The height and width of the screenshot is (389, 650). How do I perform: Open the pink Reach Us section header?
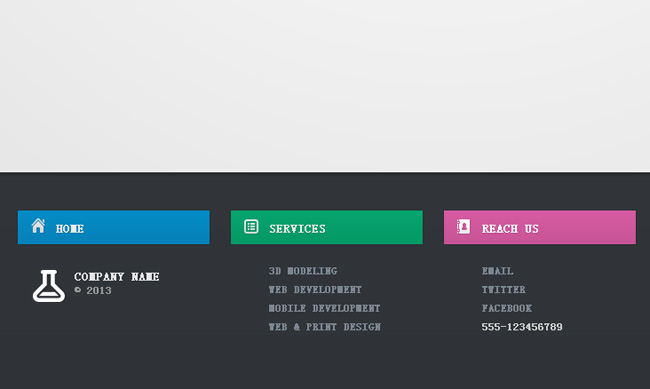pyautogui.click(x=540, y=227)
